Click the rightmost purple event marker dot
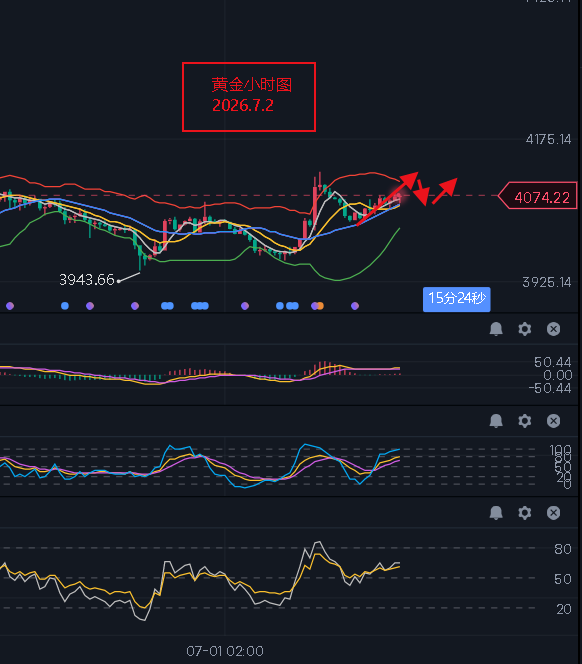Viewport: 582px width, 664px height. [355, 306]
